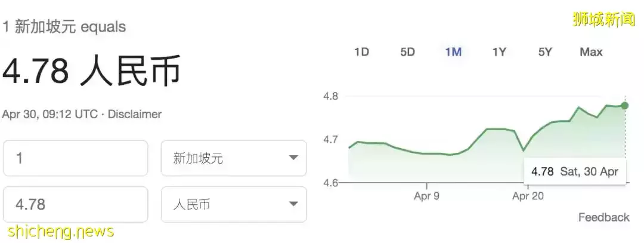Image resolution: width=644 pixels, height=243 pixels.
Task: Switch the chart to 5D range
Action: [407, 52]
